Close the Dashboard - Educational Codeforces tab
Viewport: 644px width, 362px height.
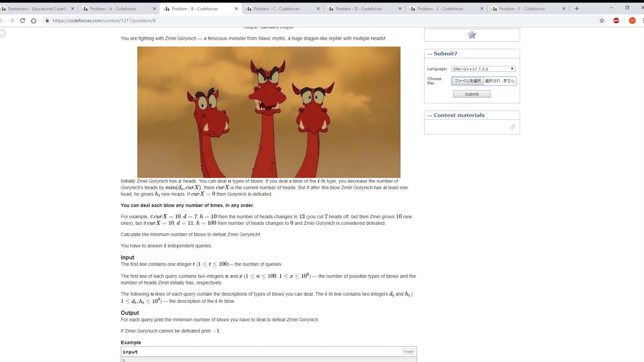pos(72,9)
